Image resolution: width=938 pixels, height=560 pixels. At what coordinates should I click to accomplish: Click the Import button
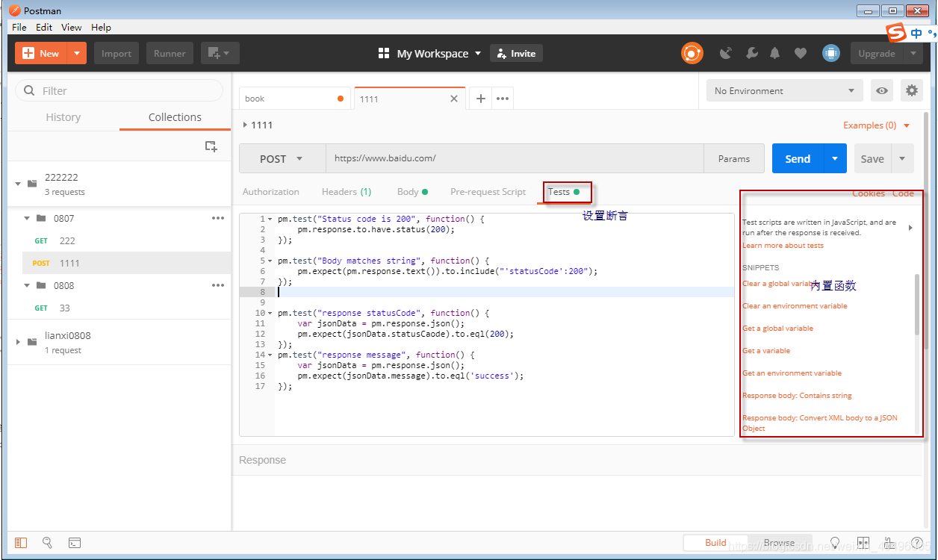117,53
